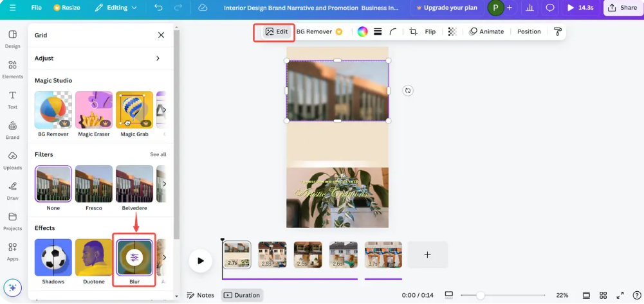Click the comment speech bubble icon
Screen dimensions: 644x304
(550, 8)
